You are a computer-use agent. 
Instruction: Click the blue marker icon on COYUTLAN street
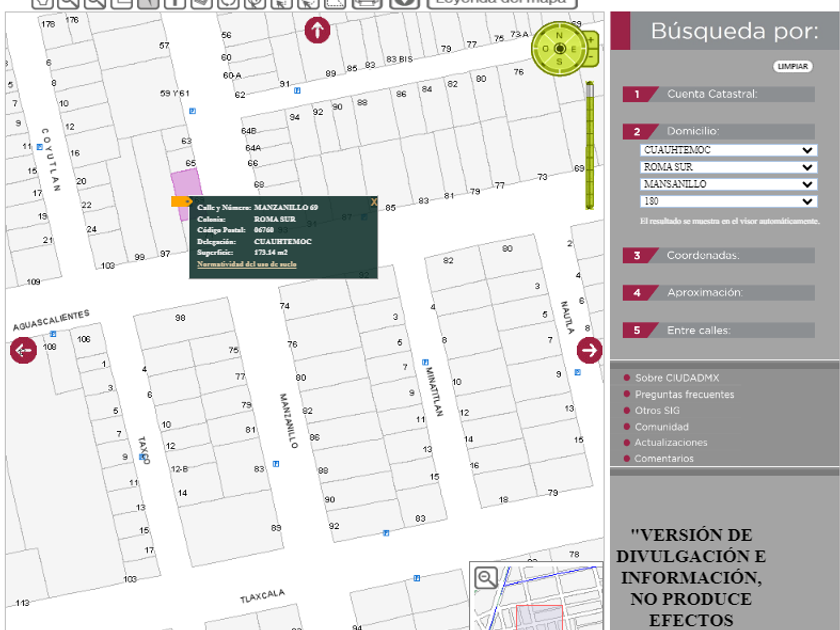click(x=40, y=147)
